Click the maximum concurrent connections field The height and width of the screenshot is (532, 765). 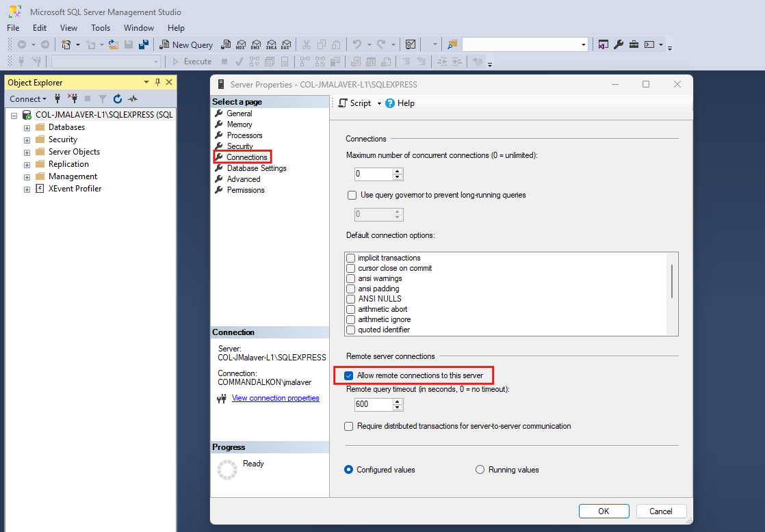pyautogui.click(x=373, y=174)
